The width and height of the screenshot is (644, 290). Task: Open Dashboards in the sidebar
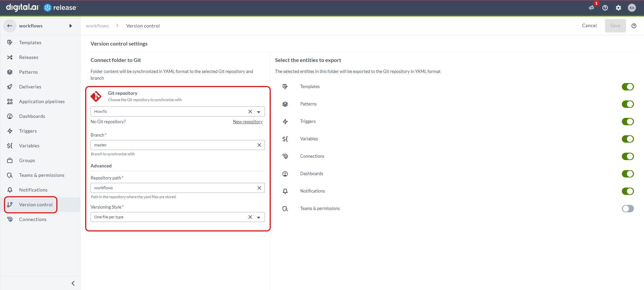point(40,116)
